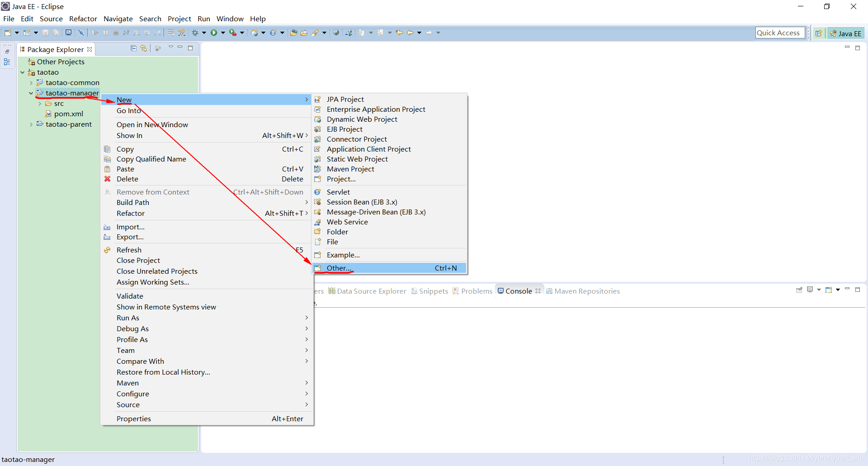The image size is (868, 466).
Task: Click Import... in the context menu
Action: (x=207, y=227)
